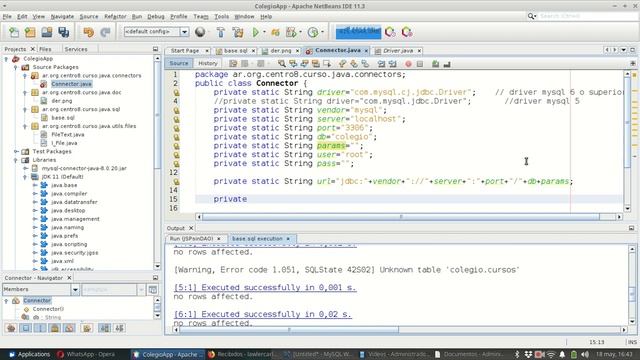The image size is (640, 360).
Task: Open the default config dropdown
Action: click(184, 32)
